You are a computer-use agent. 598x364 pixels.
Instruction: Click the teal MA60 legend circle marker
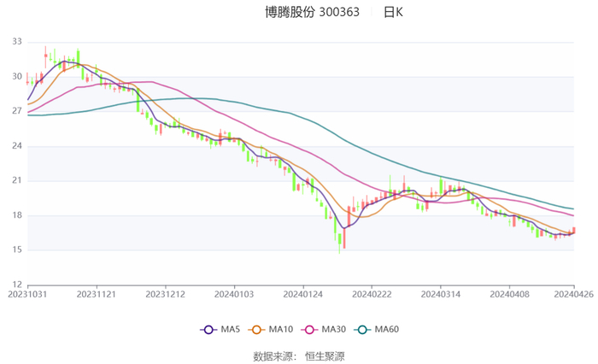click(x=363, y=330)
